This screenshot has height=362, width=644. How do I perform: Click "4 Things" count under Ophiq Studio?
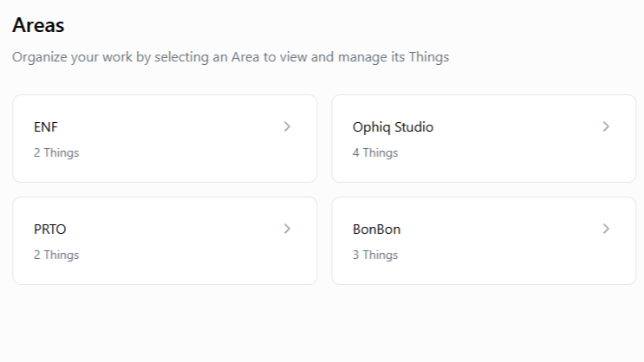[x=375, y=152]
